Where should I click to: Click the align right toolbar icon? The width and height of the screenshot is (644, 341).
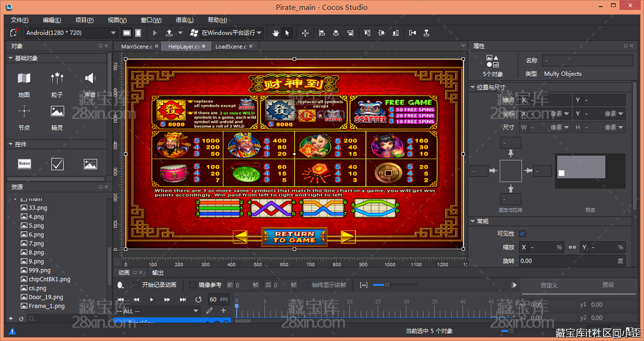pyautogui.click(x=349, y=33)
